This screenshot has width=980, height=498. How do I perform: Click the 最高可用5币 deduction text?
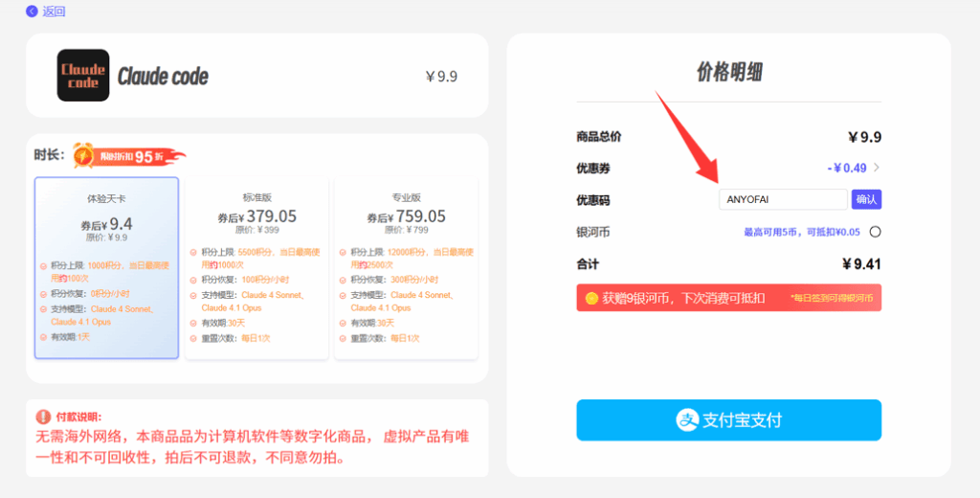point(802,232)
